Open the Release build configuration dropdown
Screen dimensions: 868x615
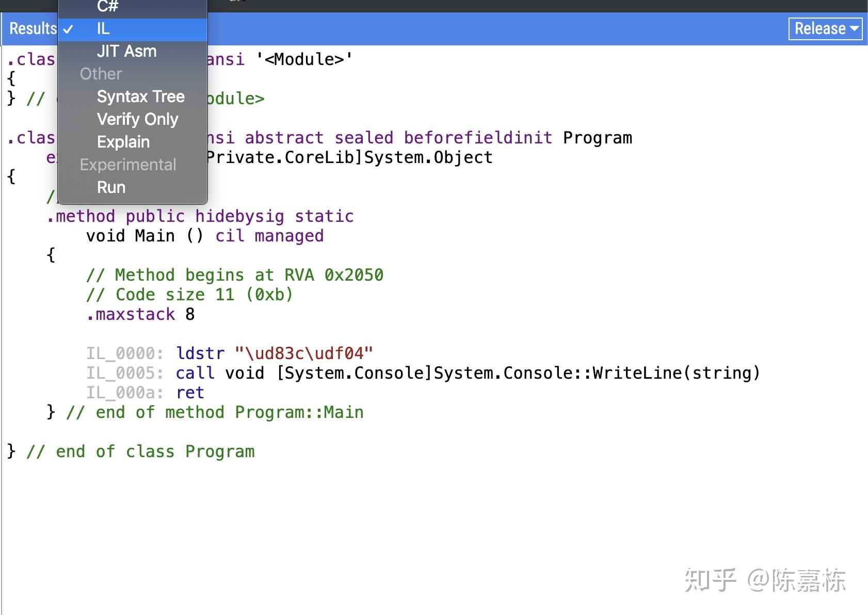(x=824, y=29)
